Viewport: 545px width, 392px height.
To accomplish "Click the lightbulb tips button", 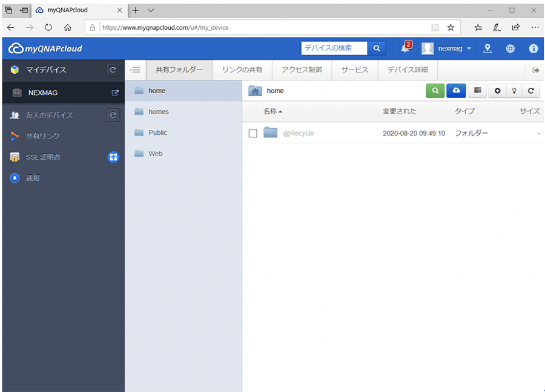I will (x=514, y=91).
